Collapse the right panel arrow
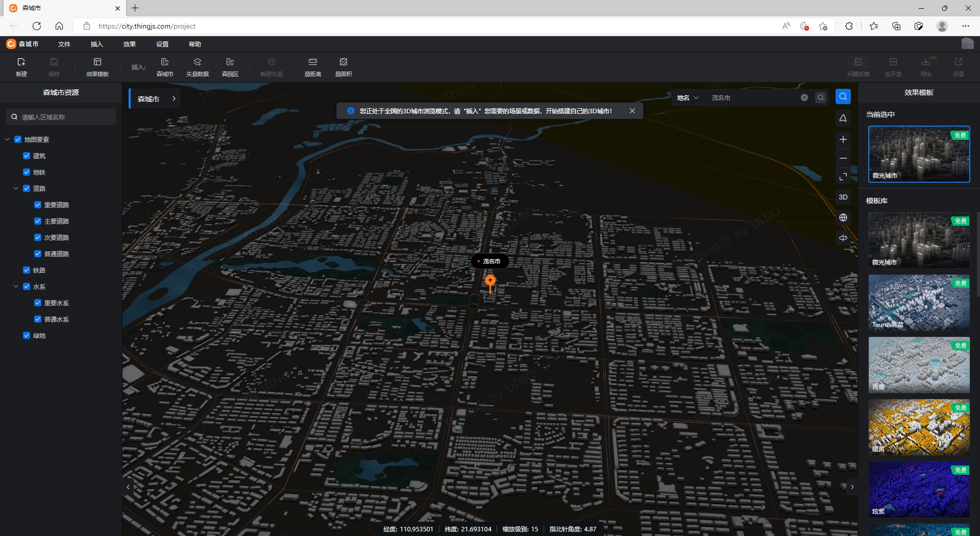Viewport: 980px width, 536px height. 852,487
